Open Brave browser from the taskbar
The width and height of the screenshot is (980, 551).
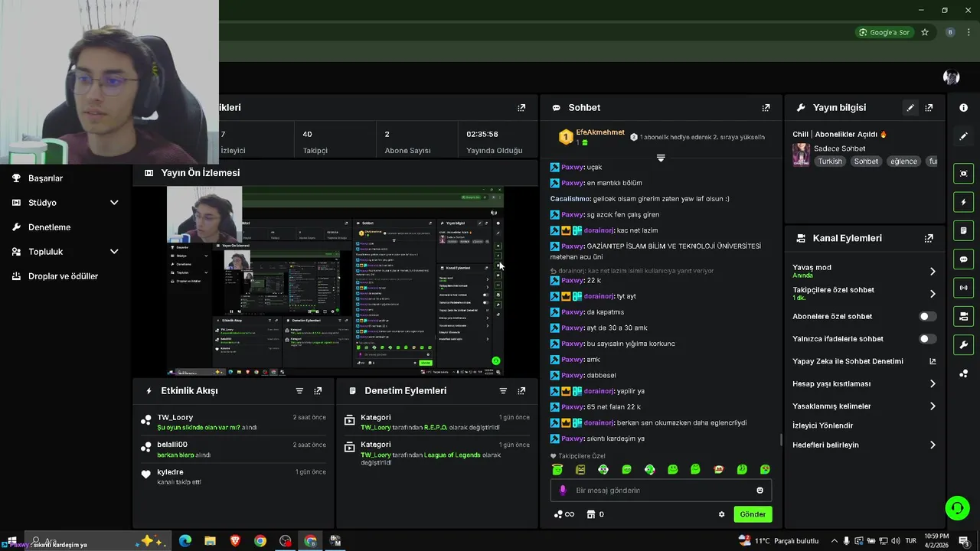click(235, 541)
